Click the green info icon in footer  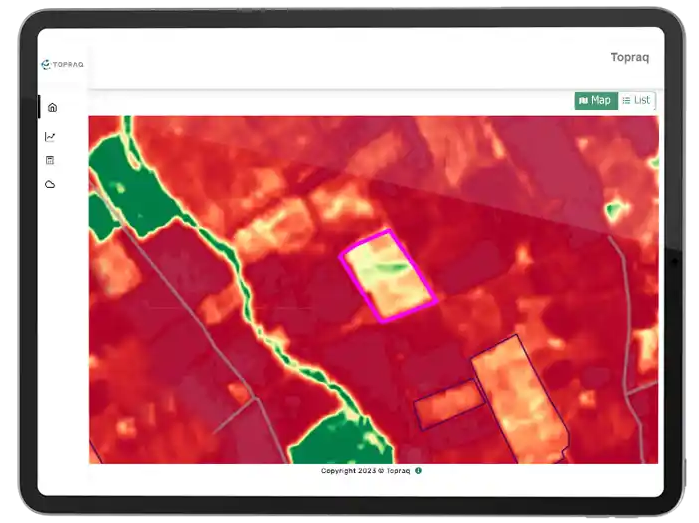point(418,470)
